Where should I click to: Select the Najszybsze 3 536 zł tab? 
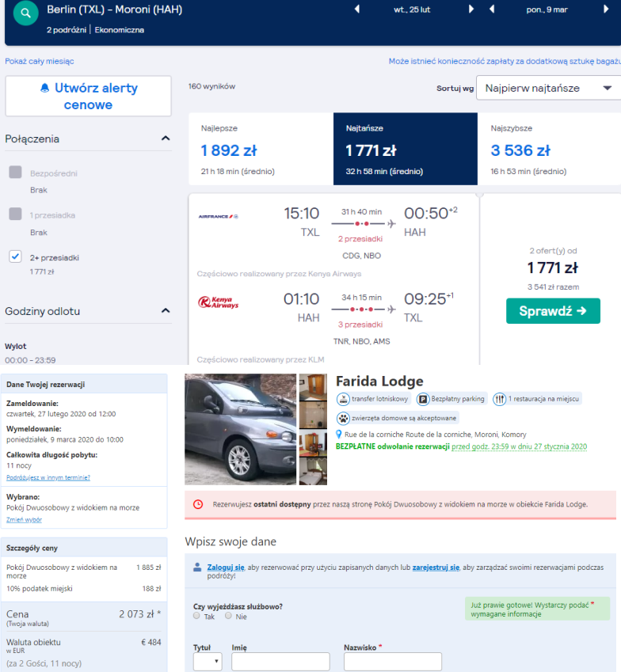point(550,149)
